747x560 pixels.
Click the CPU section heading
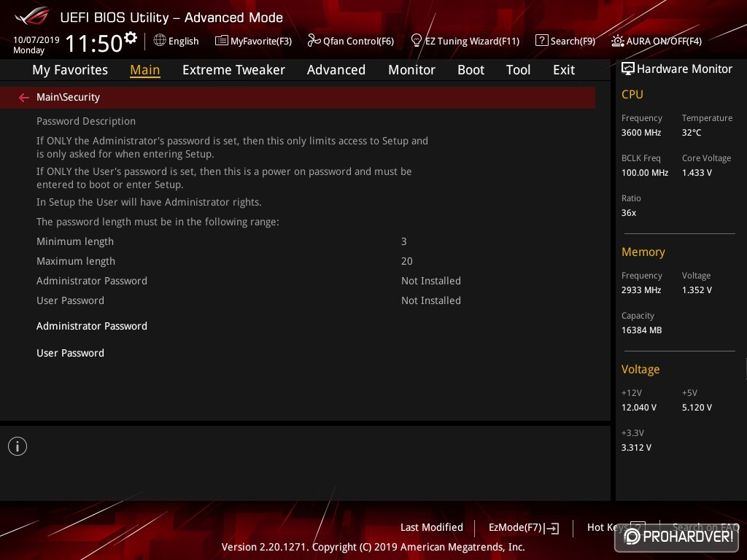click(x=632, y=94)
